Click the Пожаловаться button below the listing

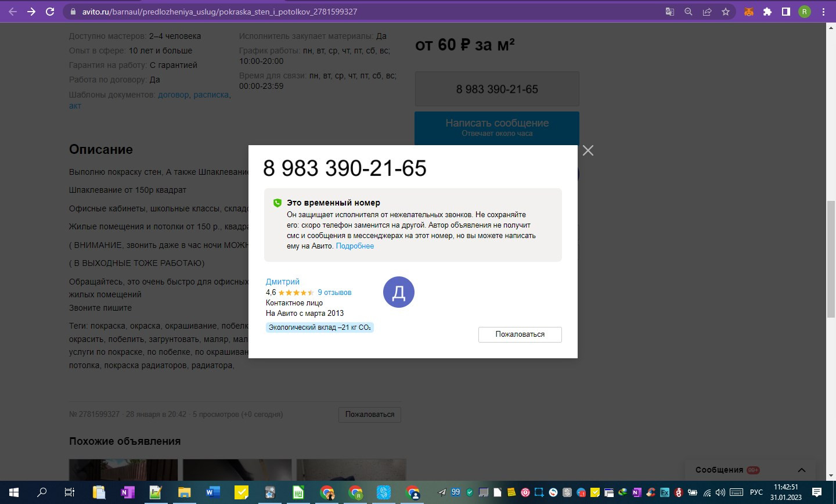coord(370,415)
